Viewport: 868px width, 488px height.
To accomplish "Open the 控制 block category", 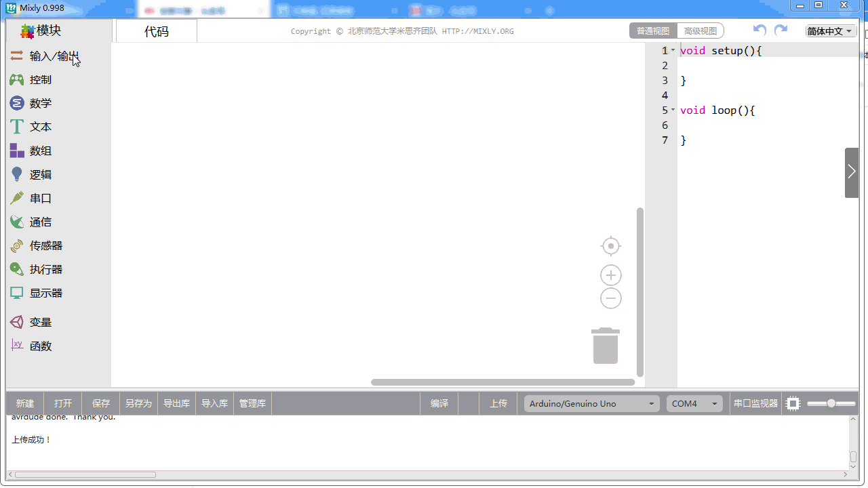I will click(x=40, y=80).
